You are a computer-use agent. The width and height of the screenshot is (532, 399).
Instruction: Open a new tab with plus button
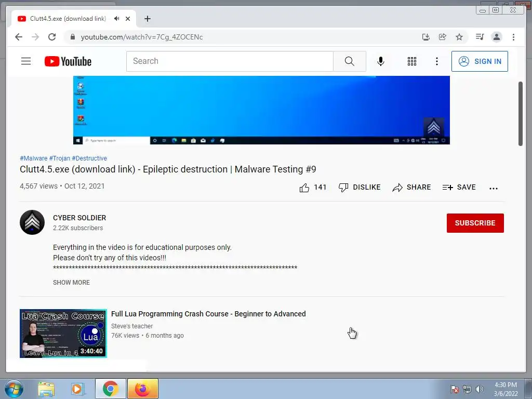point(147,19)
